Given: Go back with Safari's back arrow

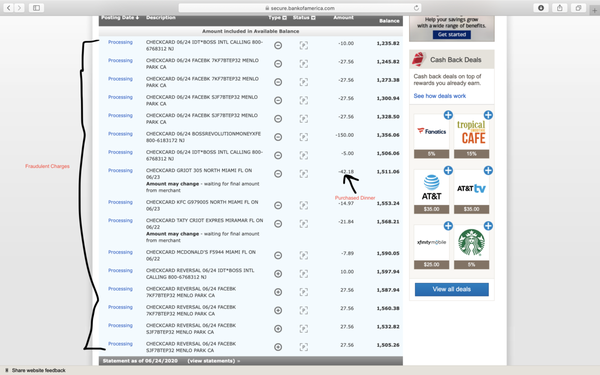Looking at the screenshot, I should click(x=8, y=8).
